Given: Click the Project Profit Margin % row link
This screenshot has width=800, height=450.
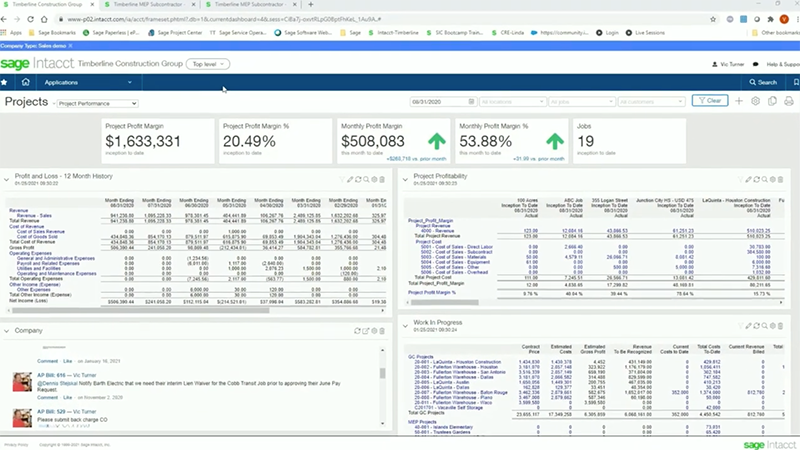Looking at the screenshot, I should click(x=432, y=293).
